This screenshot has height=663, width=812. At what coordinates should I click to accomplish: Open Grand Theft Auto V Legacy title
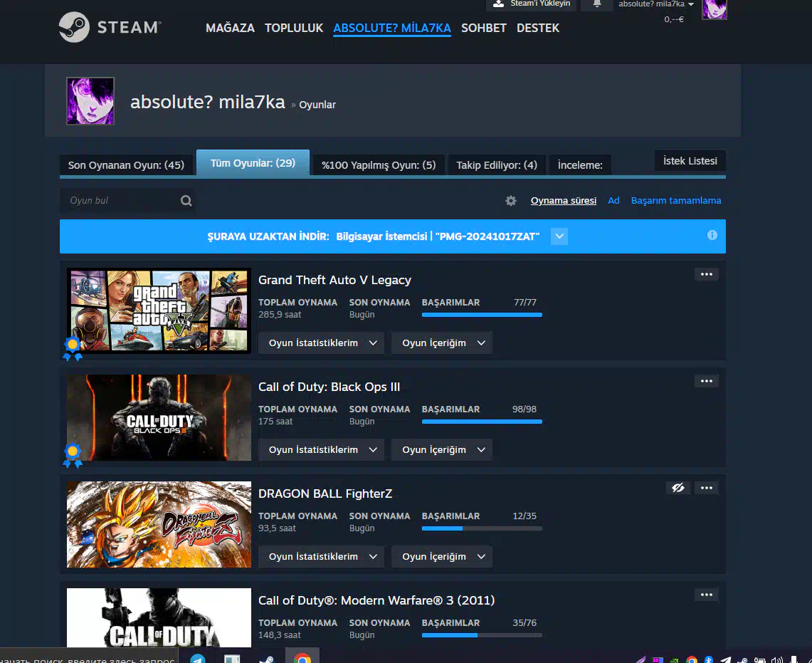pos(334,280)
